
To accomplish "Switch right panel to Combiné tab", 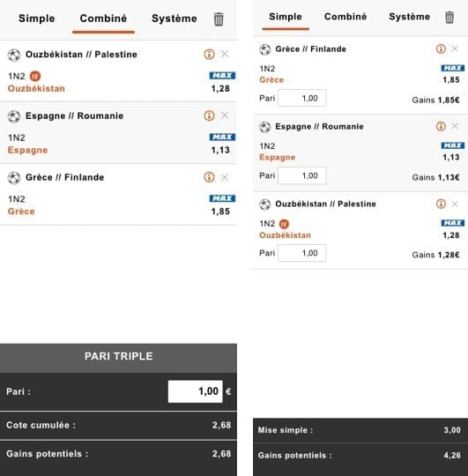I will 345,17.
